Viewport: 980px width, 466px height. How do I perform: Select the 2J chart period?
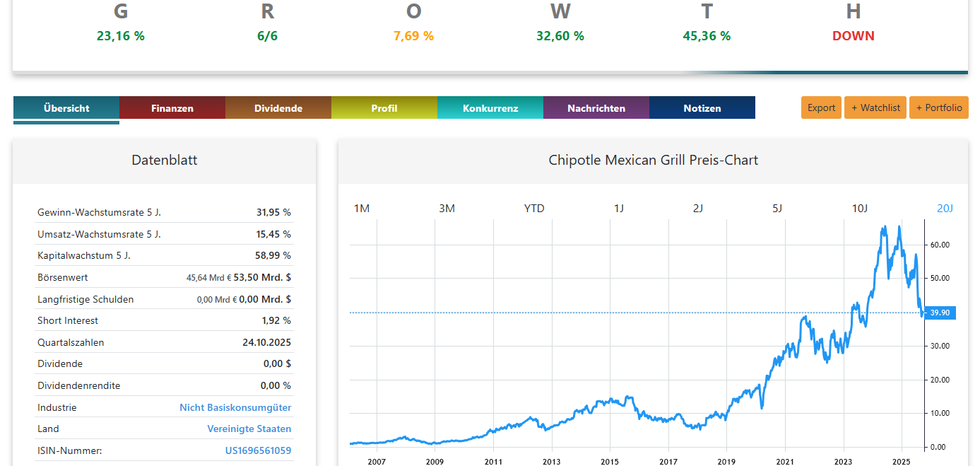(698, 208)
